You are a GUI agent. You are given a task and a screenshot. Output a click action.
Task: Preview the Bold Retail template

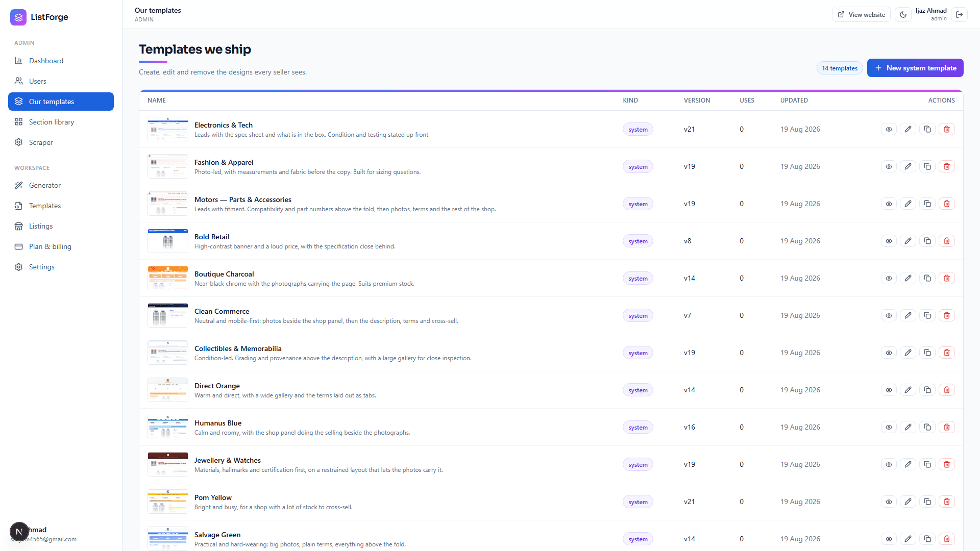889,241
